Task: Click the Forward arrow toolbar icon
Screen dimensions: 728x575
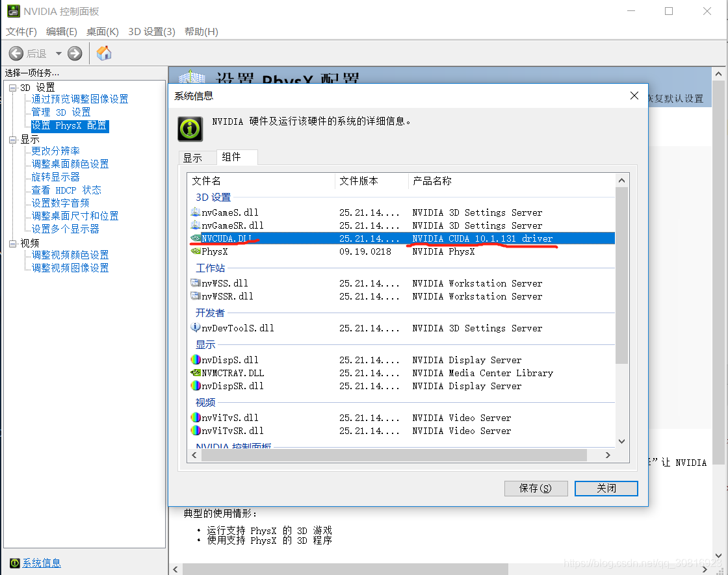Action: (x=75, y=53)
